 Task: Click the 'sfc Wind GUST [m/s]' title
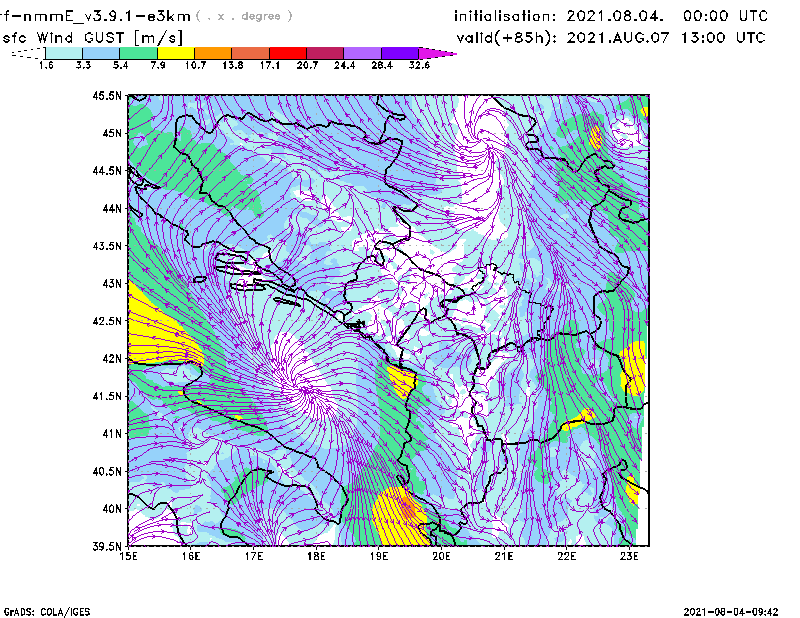pyautogui.click(x=93, y=38)
